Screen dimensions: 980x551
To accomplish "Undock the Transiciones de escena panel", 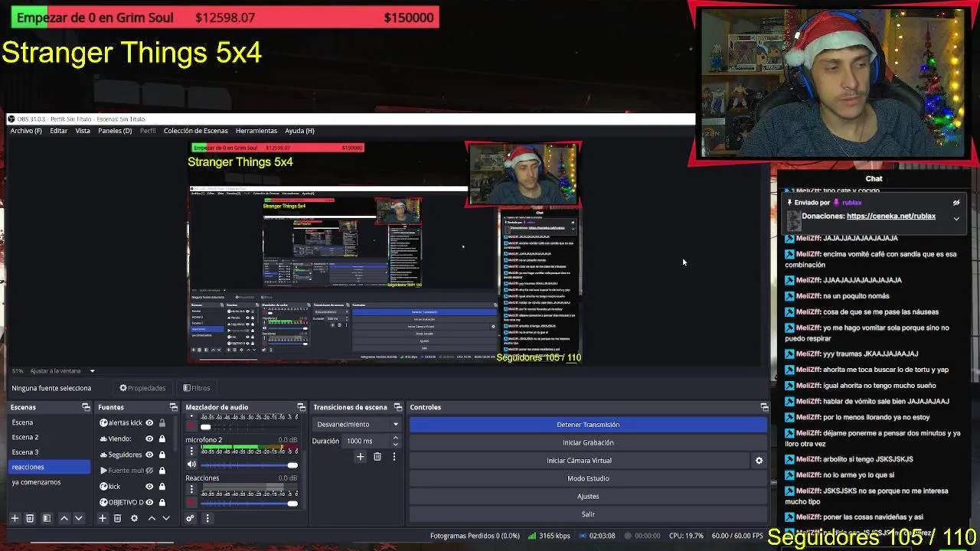I will pos(397,407).
